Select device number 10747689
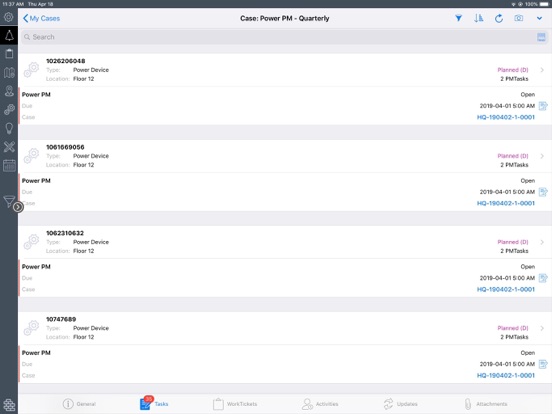This screenshot has width=552, height=414. pyautogui.click(x=61, y=319)
